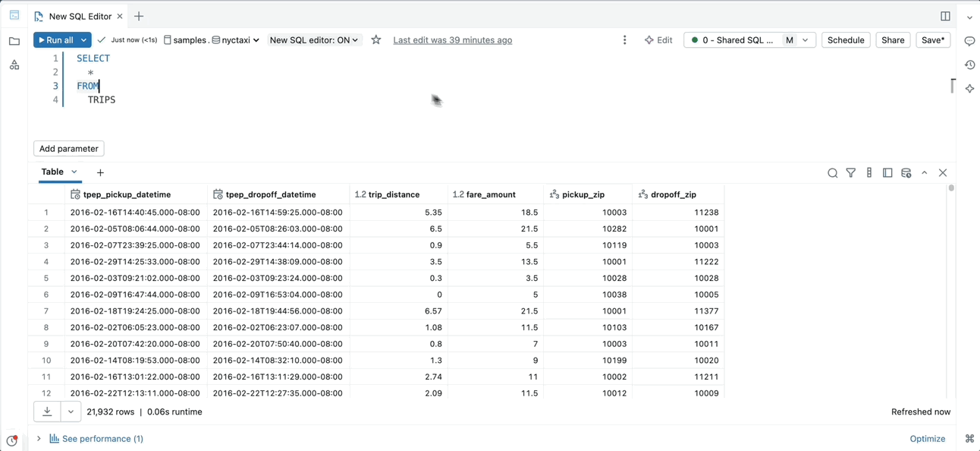Select the New SQL Editor tab

(x=80, y=16)
